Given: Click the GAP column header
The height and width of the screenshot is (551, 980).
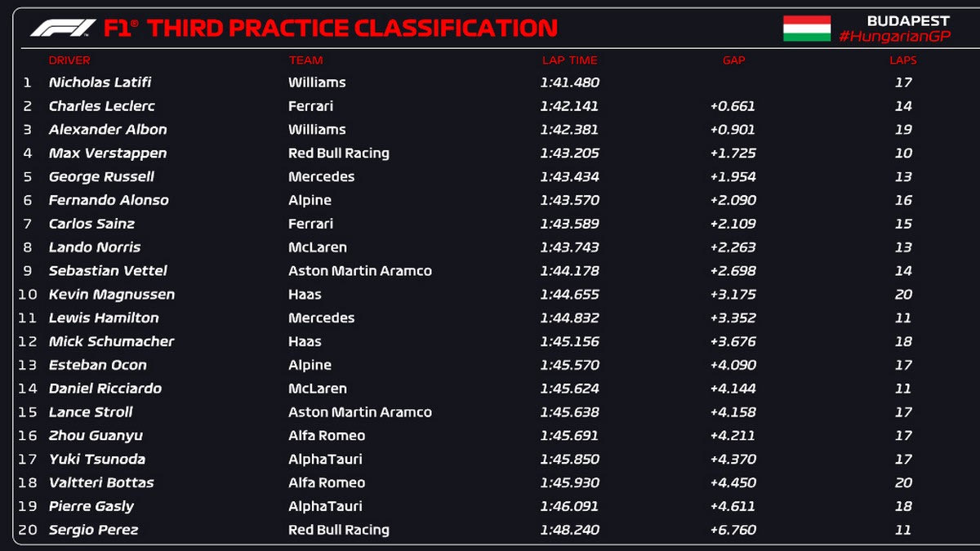Looking at the screenshot, I should tap(733, 60).
